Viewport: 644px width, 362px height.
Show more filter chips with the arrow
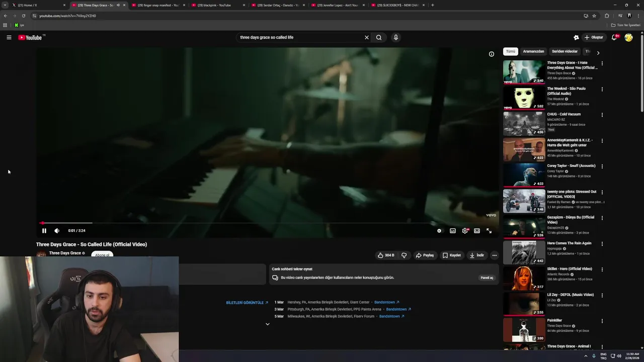tap(598, 53)
